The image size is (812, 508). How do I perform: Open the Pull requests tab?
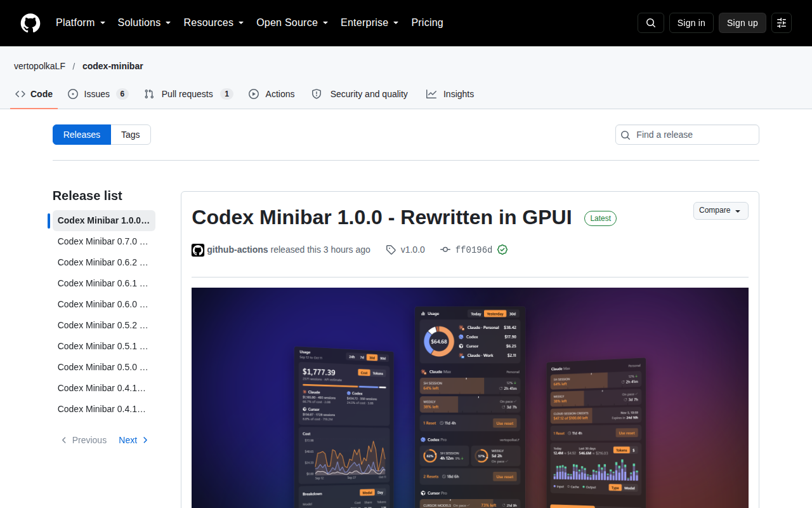(188, 94)
